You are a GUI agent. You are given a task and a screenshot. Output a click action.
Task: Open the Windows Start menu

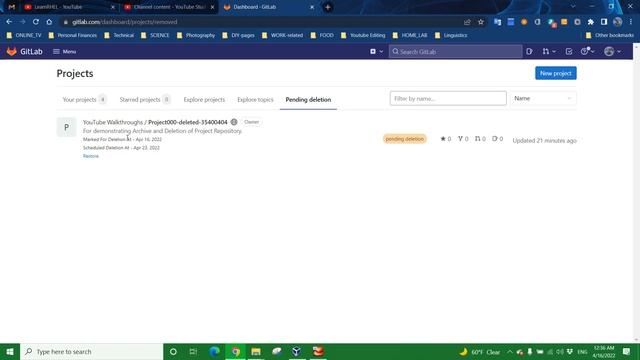click(x=10, y=351)
